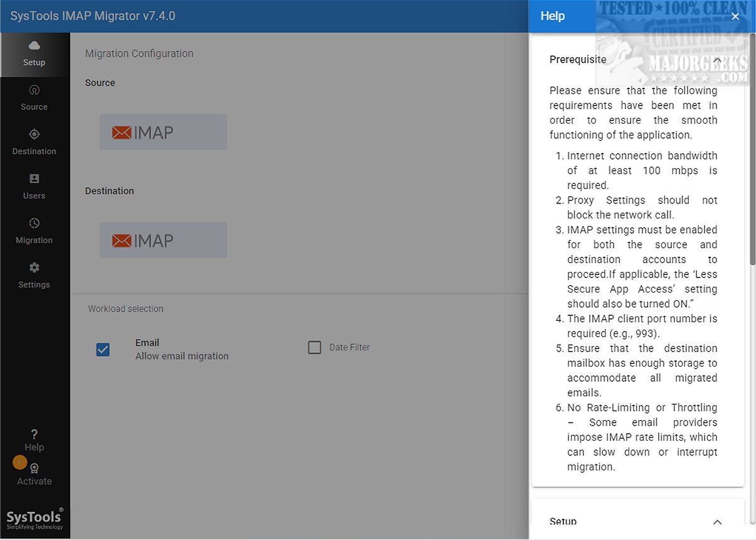The width and height of the screenshot is (756, 540).
Task: Click the Help label in sidebar
Action: (x=35, y=447)
